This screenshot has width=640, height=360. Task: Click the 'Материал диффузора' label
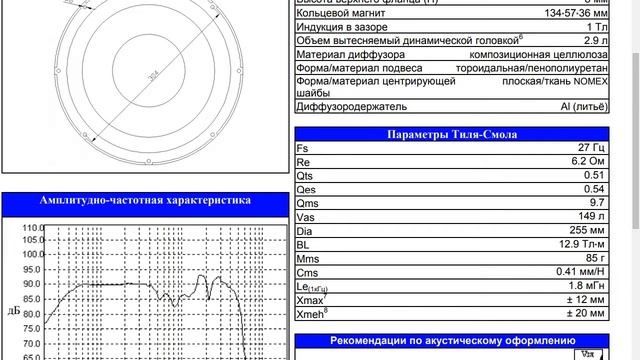(351, 54)
